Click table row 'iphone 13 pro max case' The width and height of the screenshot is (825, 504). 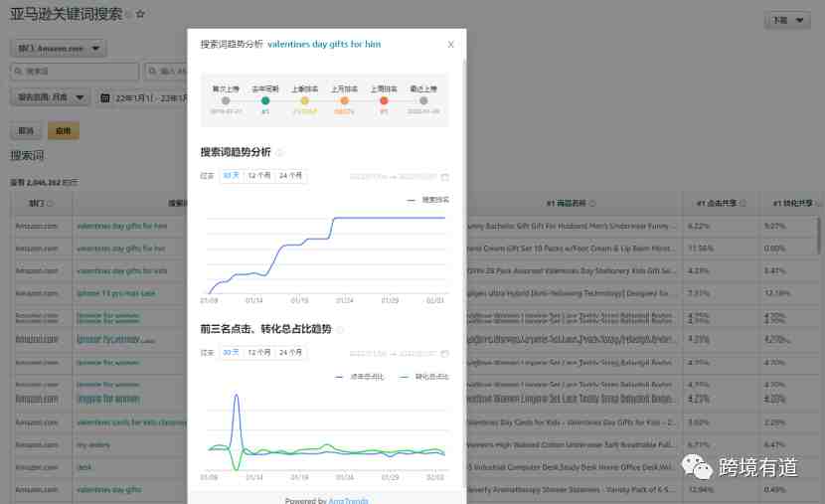pos(115,293)
